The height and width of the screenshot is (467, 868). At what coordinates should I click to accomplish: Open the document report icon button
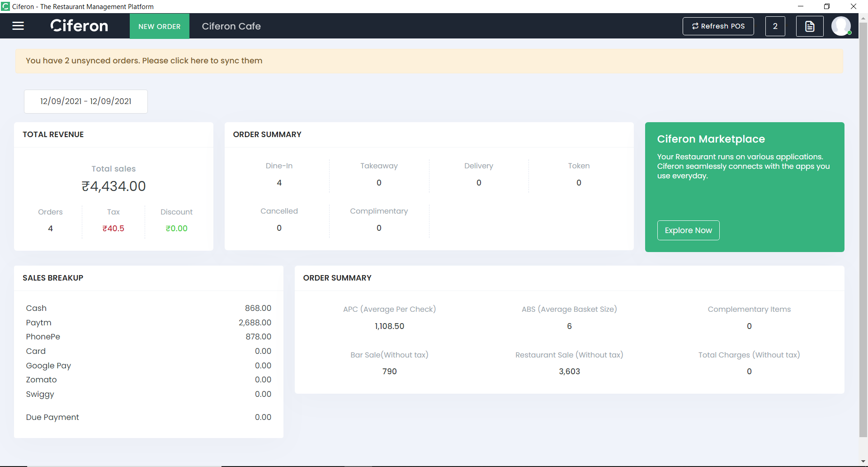coord(810,26)
